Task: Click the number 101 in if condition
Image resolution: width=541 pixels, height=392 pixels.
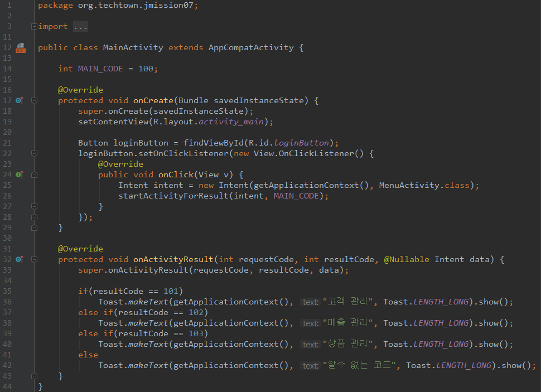Action: coord(171,291)
